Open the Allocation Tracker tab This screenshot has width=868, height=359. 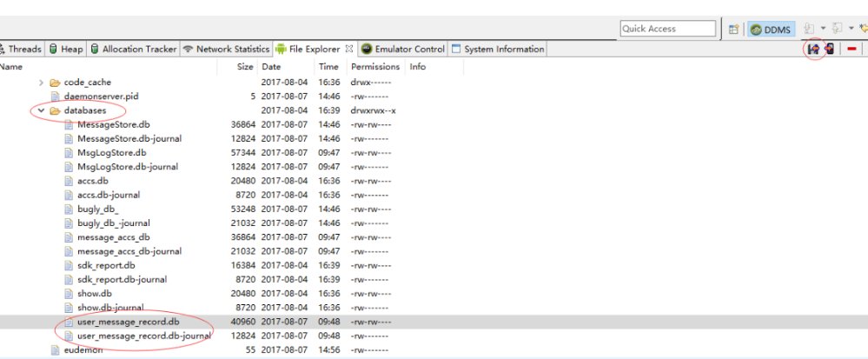[134, 49]
